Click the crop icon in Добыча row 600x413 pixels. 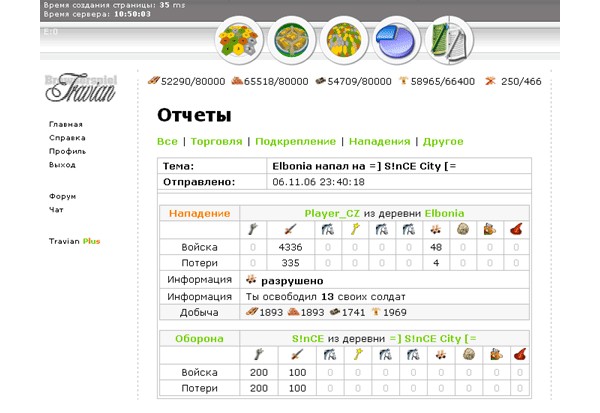click(x=376, y=312)
